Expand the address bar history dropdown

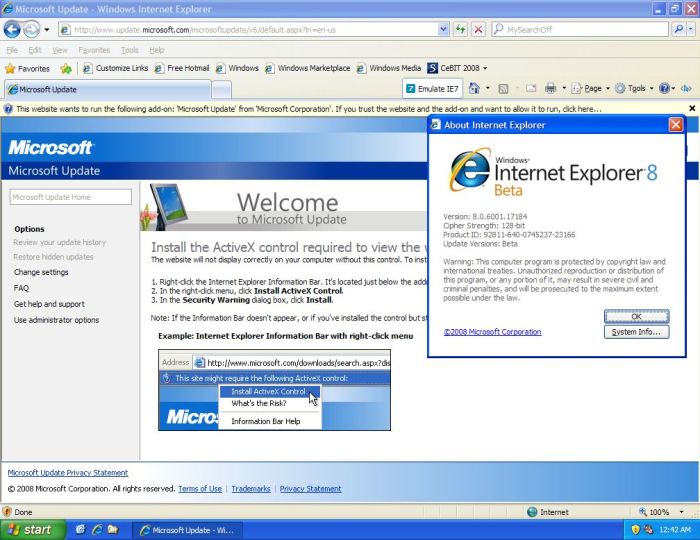pyautogui.click(x=443, y=29)
